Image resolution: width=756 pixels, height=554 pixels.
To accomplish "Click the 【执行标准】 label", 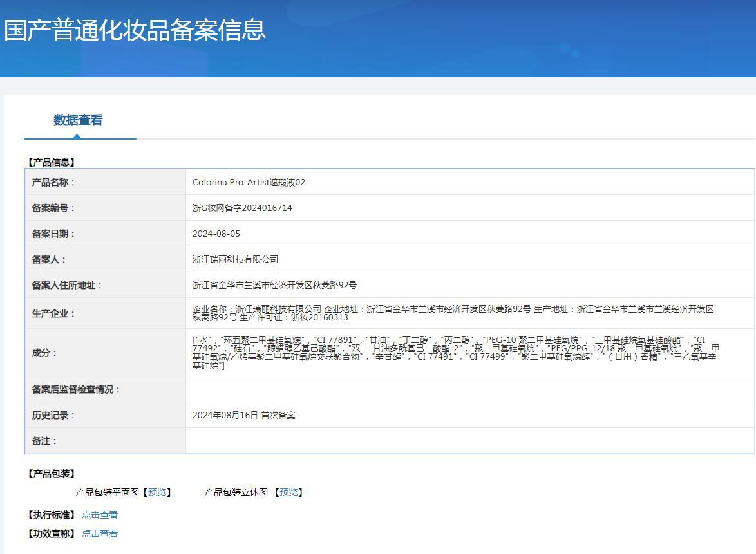I will click(x=51, y=515).
